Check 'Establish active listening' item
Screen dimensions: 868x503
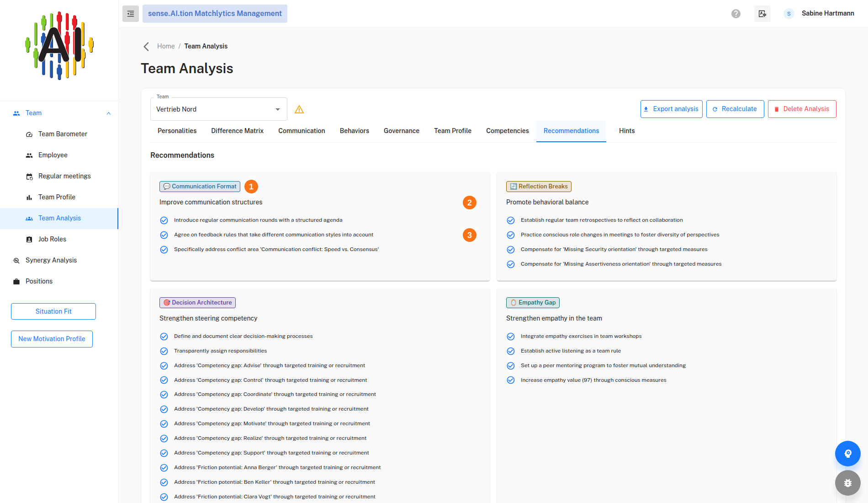coord(511,351)
